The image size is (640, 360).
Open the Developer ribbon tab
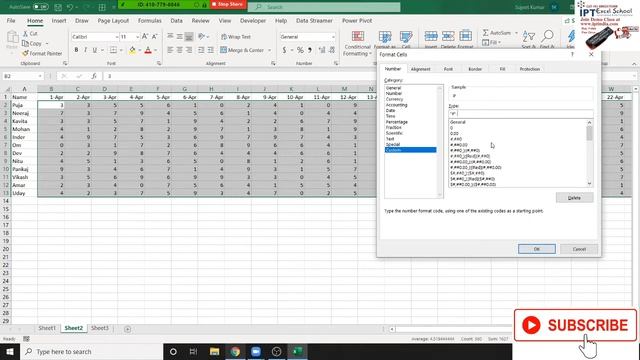pos(253,20)
